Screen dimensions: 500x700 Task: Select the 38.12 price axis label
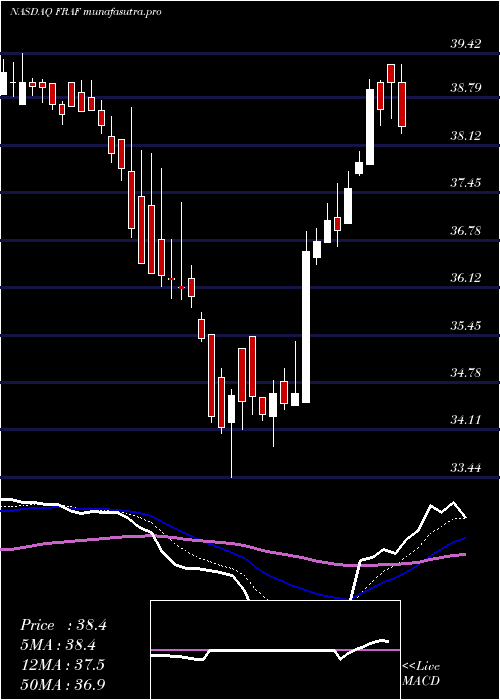coord(466,135)
